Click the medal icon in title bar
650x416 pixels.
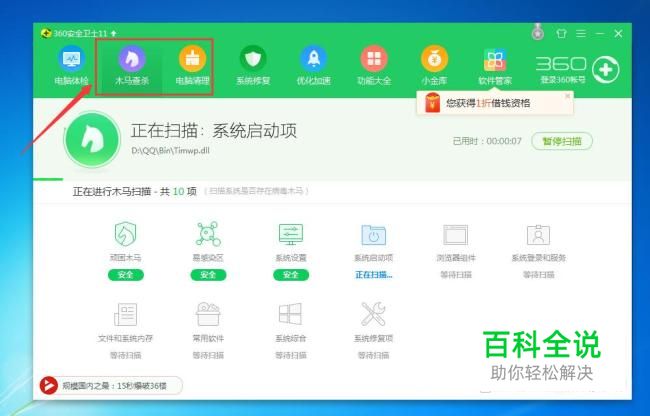[x=538, y=32]
